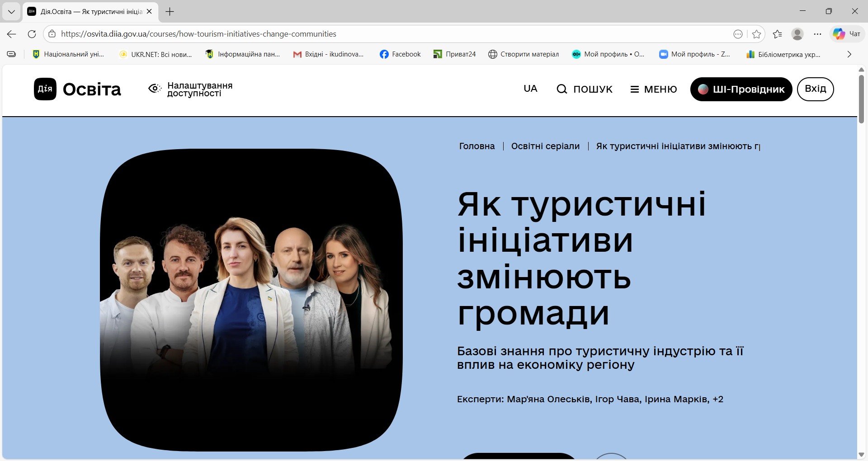
Task: Open the page actions icon in address bar
Action: coord(738,34)
